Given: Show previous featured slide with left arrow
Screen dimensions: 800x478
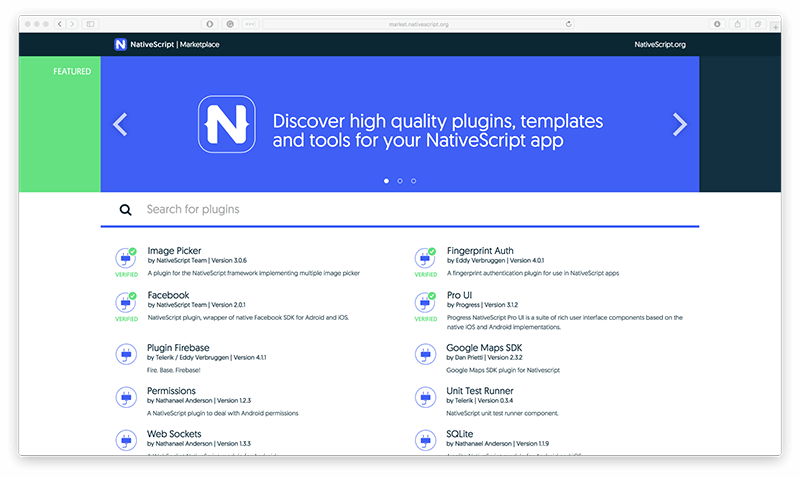Looking at the screenshot, I should tap(120, 124).
